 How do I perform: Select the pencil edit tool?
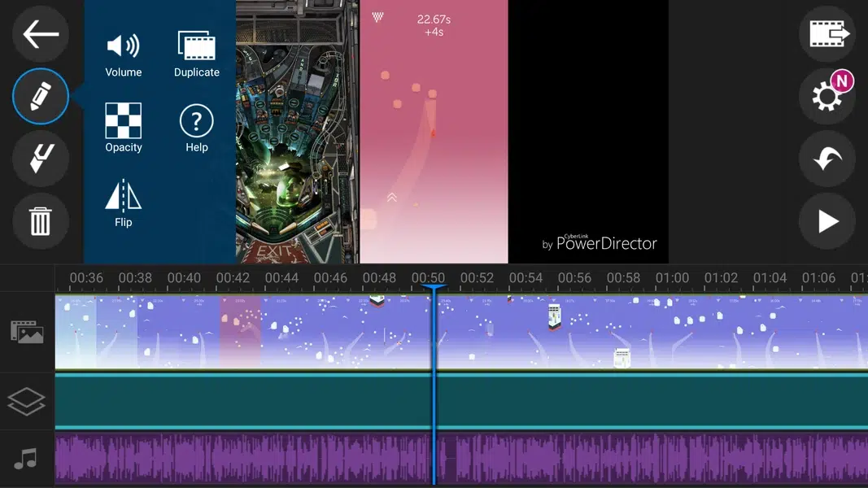click(x=40, y=96)
